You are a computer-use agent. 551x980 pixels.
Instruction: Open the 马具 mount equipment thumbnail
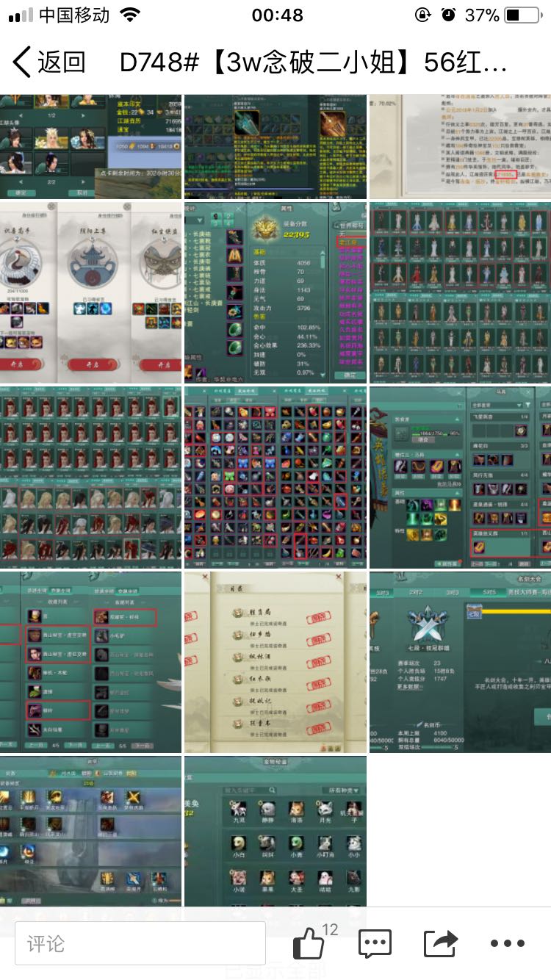point(460,478)
